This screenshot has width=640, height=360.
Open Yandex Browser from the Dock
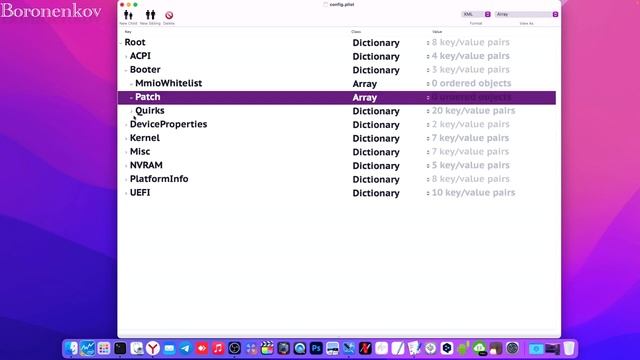(153, 348)
